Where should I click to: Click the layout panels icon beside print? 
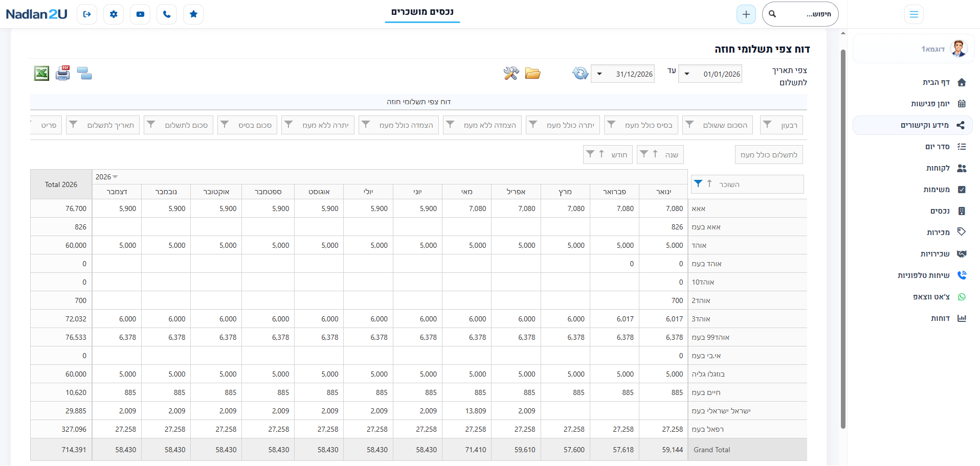click(84, 73)
